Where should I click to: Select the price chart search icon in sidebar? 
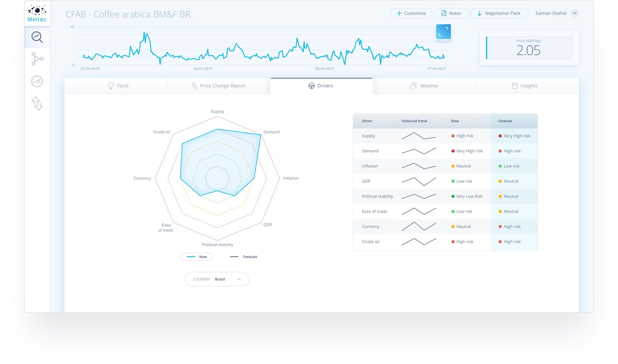coord(37,37)
